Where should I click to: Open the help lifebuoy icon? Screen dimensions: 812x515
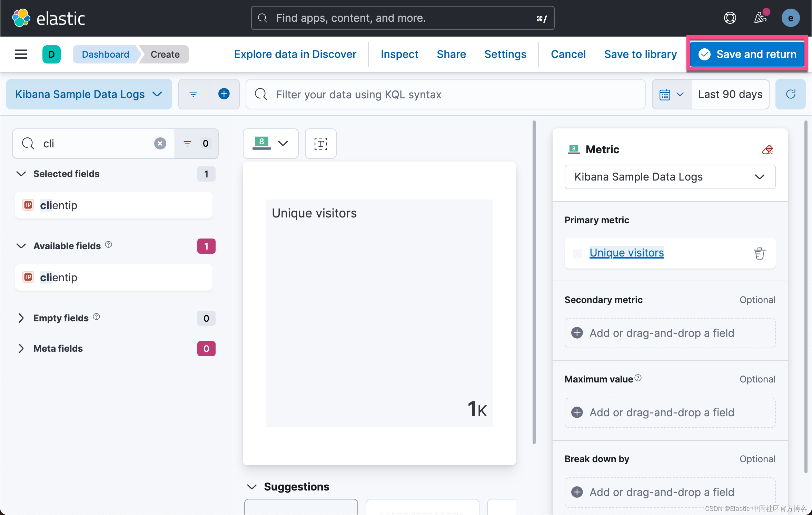[730, 18]
